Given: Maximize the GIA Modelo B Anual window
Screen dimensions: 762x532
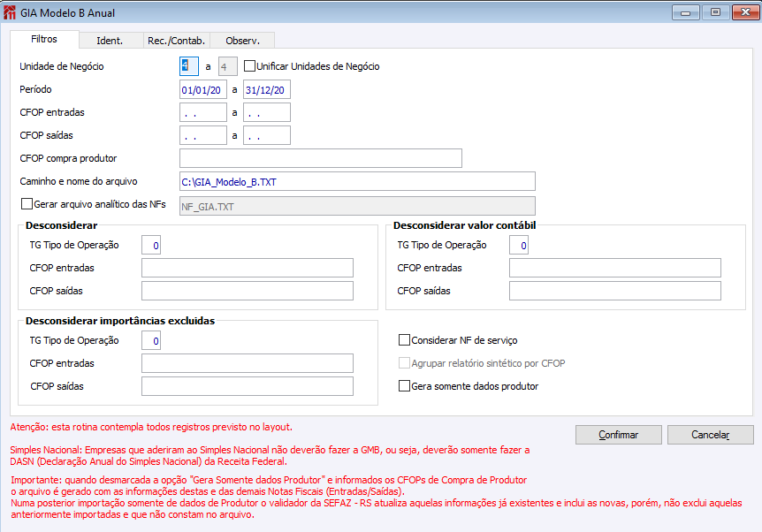Looking at the screenshot, I should pos(715,12).
